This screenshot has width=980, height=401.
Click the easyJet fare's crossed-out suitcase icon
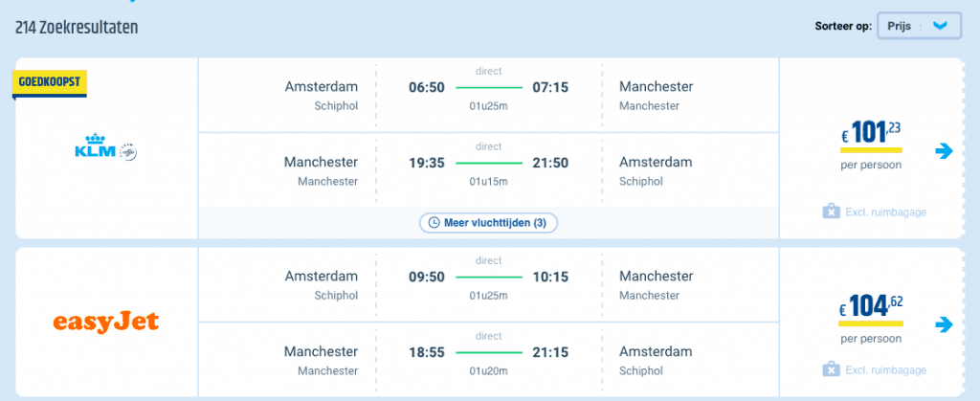(831, 369)
